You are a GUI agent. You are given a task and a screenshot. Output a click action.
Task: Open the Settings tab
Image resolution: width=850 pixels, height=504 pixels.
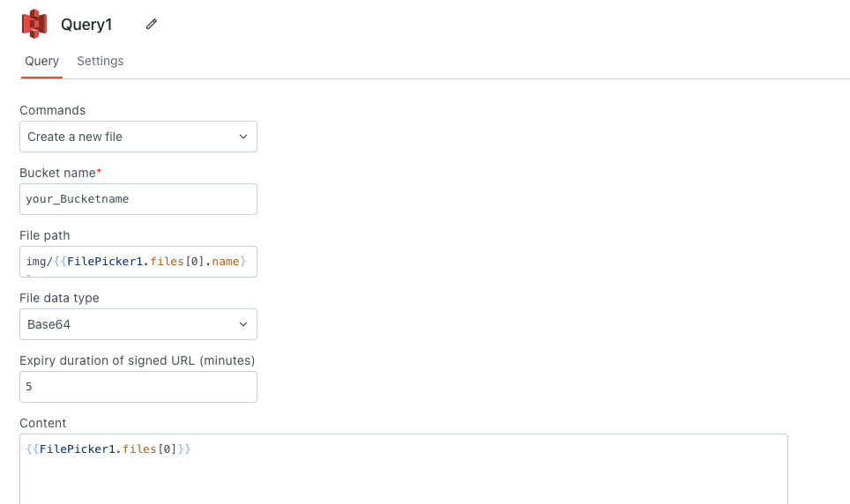coord(100,62)
